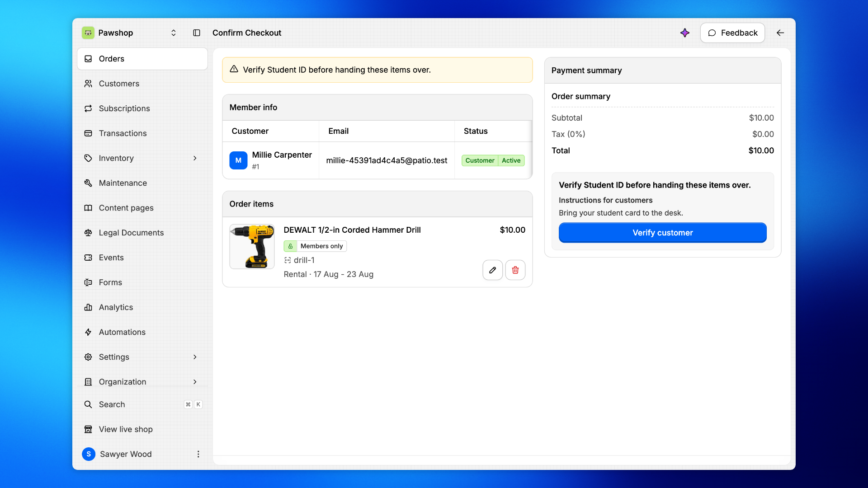Click the drill-1 asset scan icon

click(288, 260)
